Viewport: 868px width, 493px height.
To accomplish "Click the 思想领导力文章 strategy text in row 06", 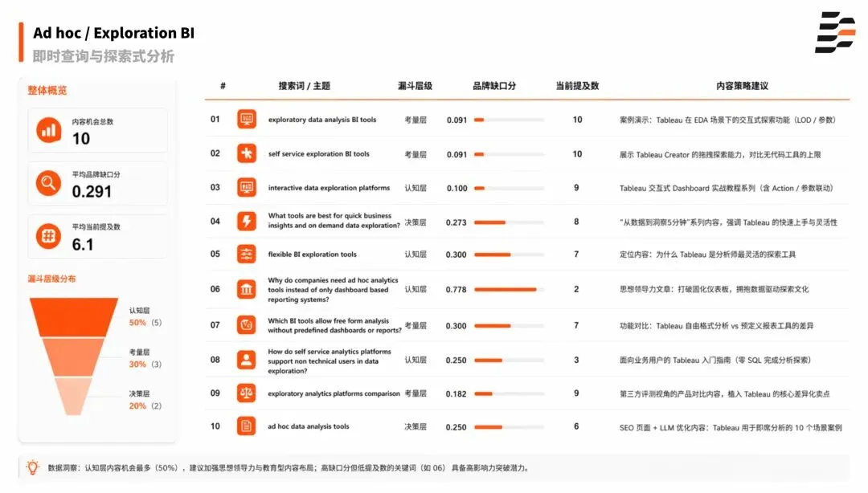I will click(x=714, y=289).
